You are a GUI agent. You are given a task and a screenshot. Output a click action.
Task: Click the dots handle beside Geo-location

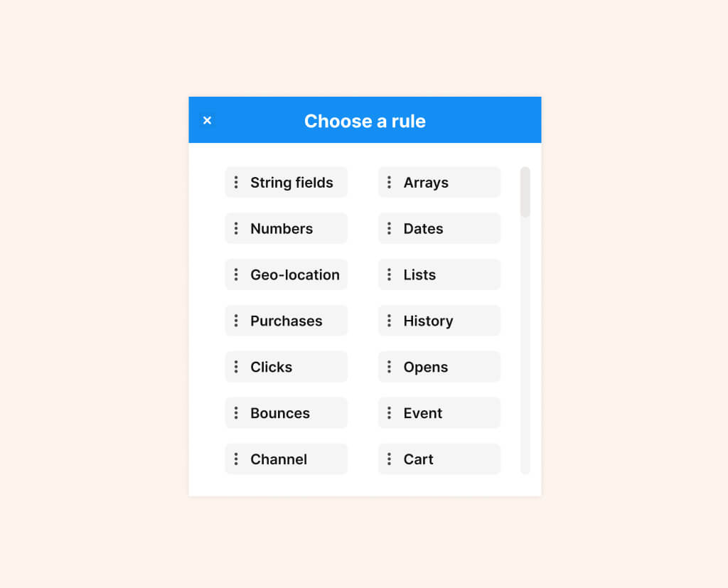236,274
